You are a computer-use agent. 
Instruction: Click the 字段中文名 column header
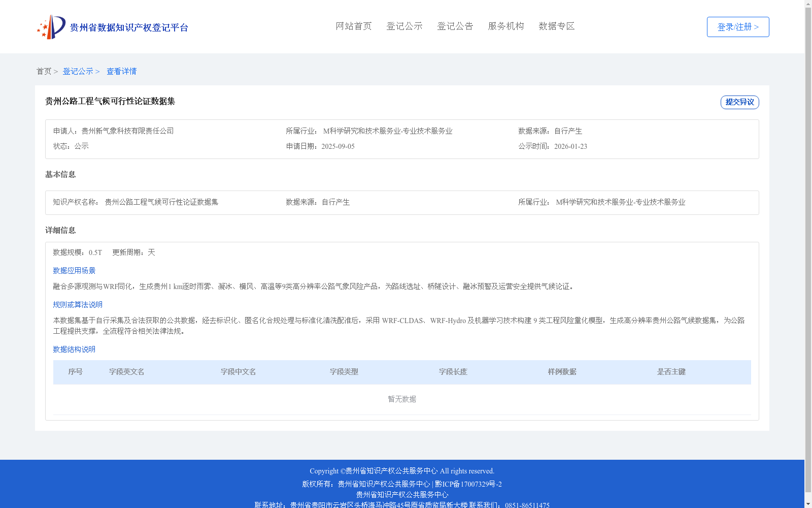239,372
